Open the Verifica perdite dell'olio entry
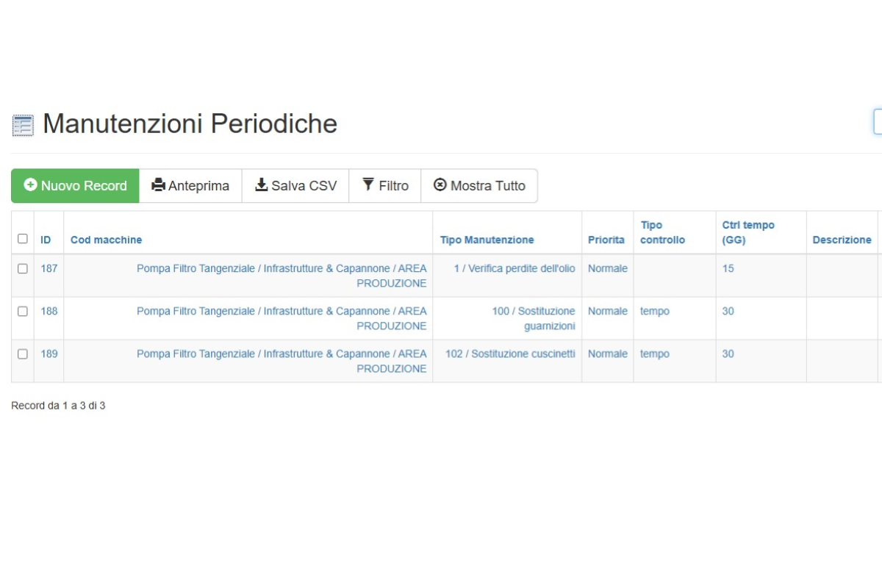Viewport: 882px width, 588px height. pyautogui.click(x=514, y=268)
